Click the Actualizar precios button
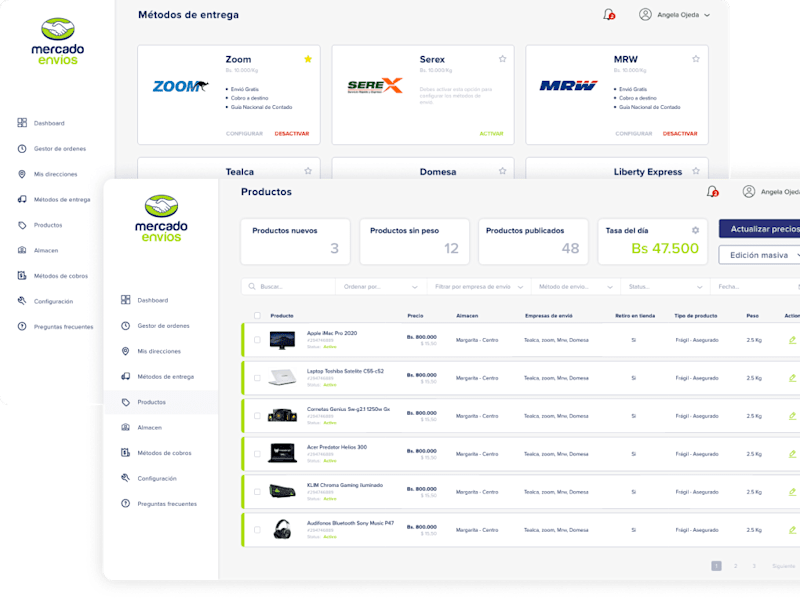800x600 pixels. pos(760,229)
